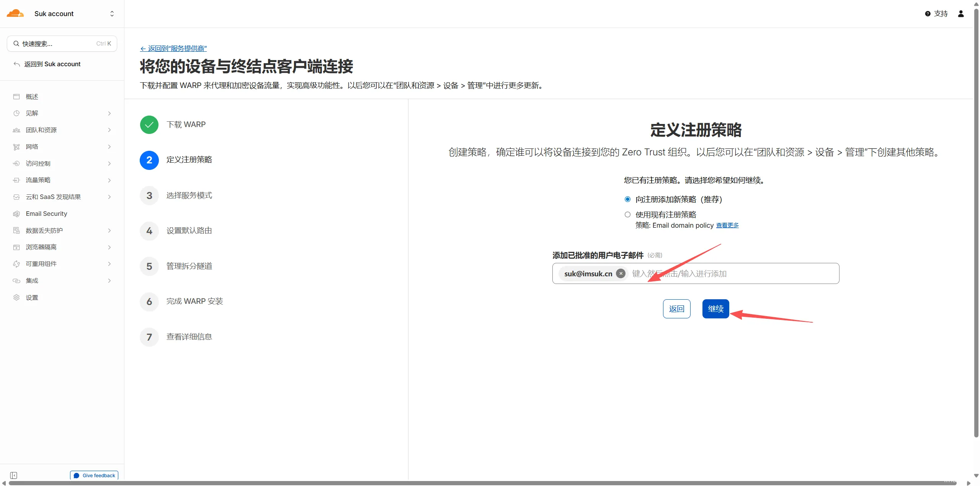
Task: Click the Email Security icon
Action: pos(16,214)
